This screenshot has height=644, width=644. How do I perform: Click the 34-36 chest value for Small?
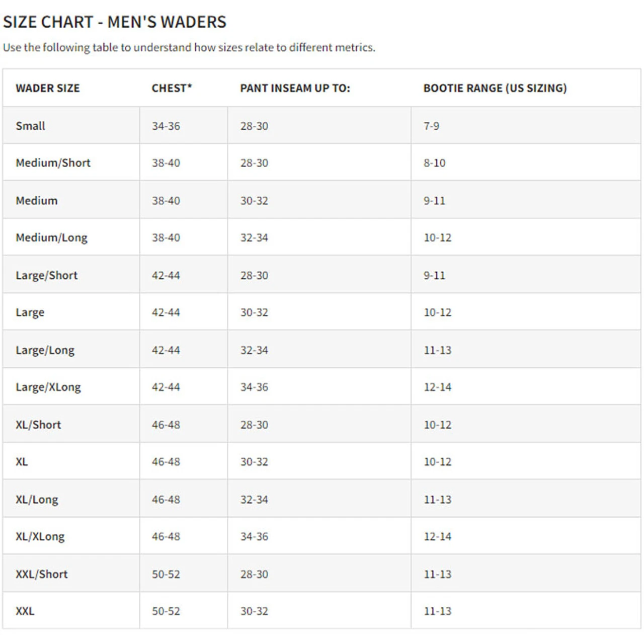pyautogui.click(x=166, y=126)
